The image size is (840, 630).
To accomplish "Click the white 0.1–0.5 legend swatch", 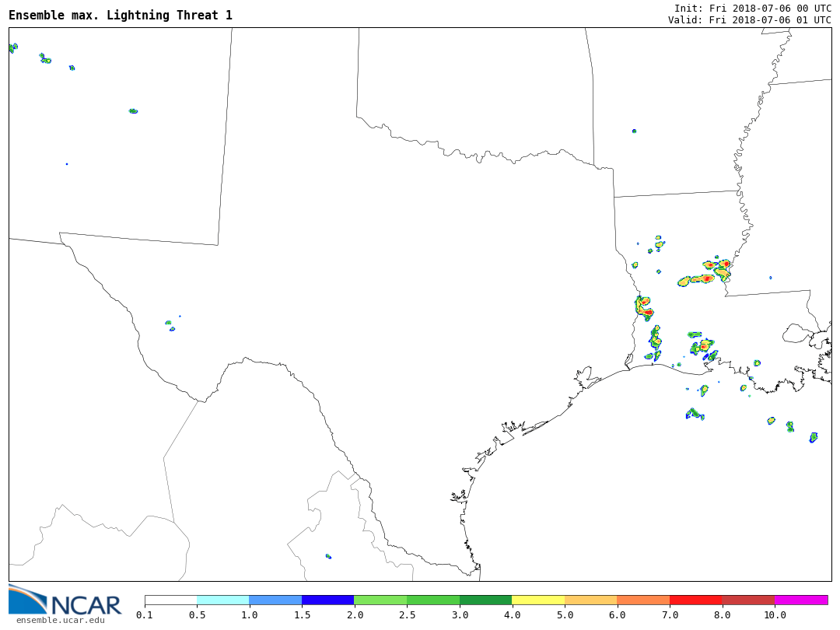I will [x=170, y=600].
